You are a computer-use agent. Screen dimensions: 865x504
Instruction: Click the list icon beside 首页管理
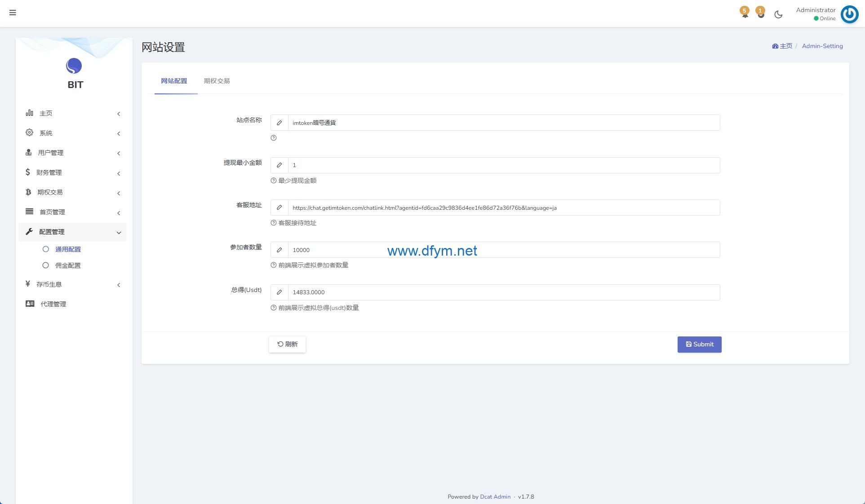(x=29, y=212)
